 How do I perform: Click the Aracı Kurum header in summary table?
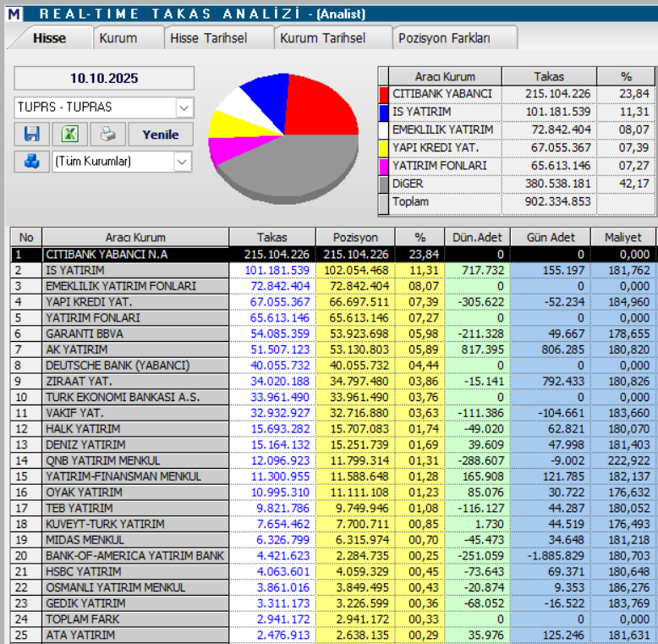click(x=445, y=77)
